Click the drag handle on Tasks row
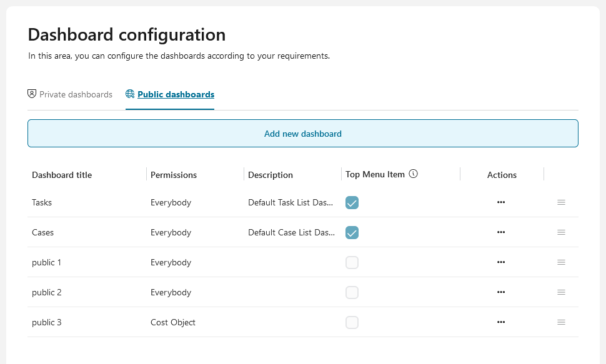The width and height of the screenshot is (606, 364). pos(561,202)
